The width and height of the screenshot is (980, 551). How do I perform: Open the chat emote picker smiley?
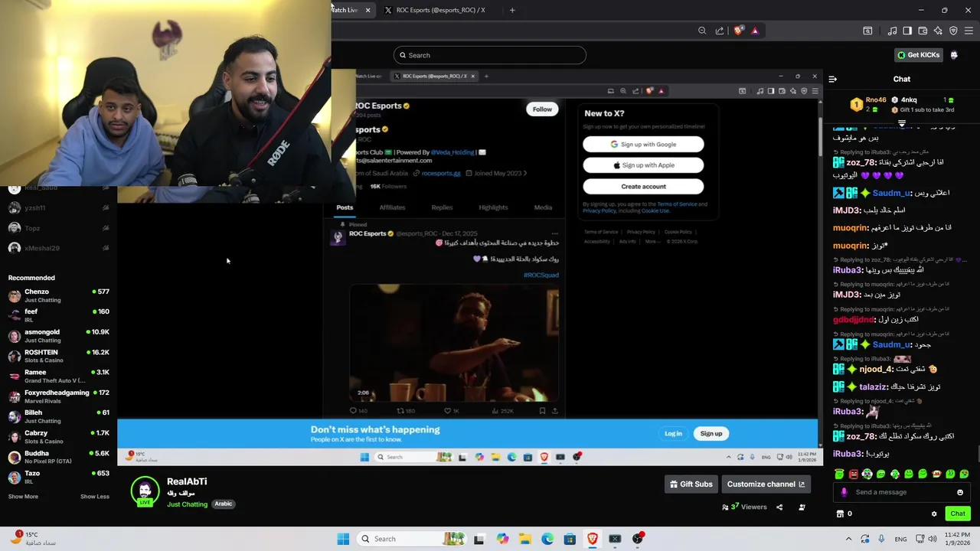[960, 492]
